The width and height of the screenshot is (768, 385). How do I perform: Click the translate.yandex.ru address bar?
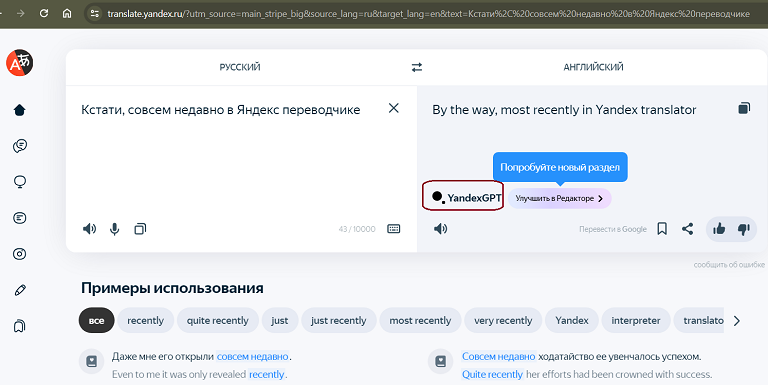[426, 14]
